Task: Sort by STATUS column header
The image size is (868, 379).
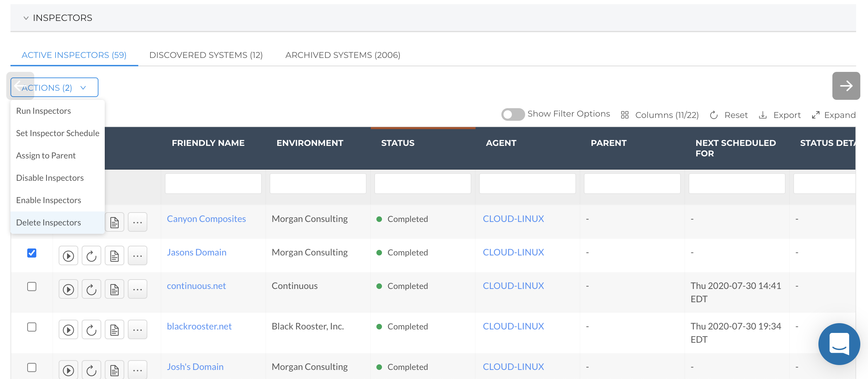Action: [x=398, y=143]
